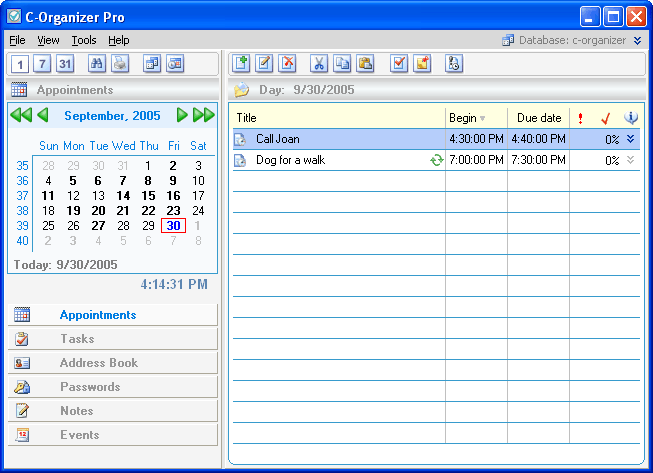The width and height of the screenshot is (653, 473).
Task: Select September 6 in the calendar
Action: coord(98,181)
